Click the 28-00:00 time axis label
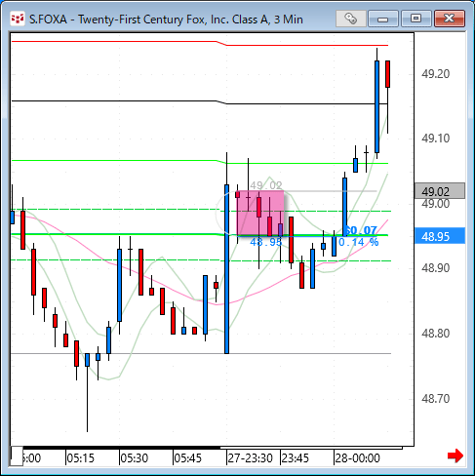 point(357,458)
